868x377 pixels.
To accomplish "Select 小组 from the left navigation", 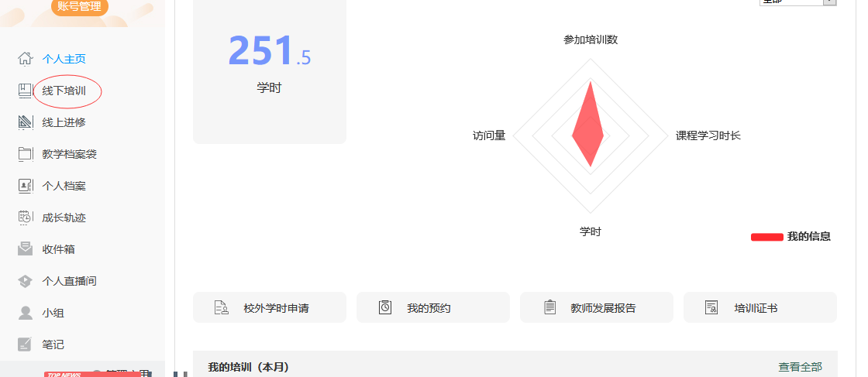I will 53,313.
